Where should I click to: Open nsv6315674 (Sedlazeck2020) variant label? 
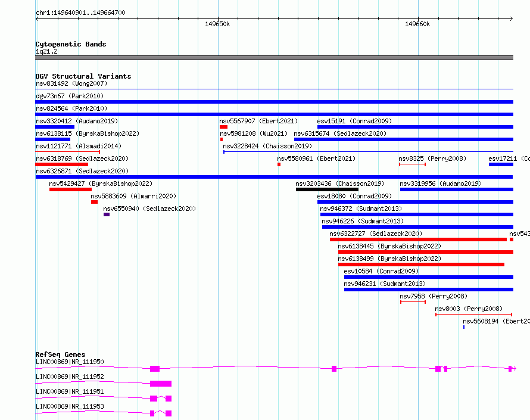point(340,133)
